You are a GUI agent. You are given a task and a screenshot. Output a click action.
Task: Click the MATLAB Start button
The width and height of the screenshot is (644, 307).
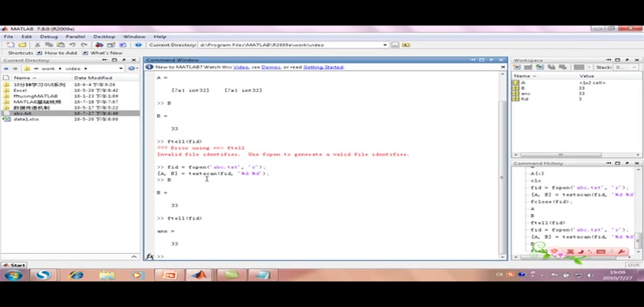point(13,265)
